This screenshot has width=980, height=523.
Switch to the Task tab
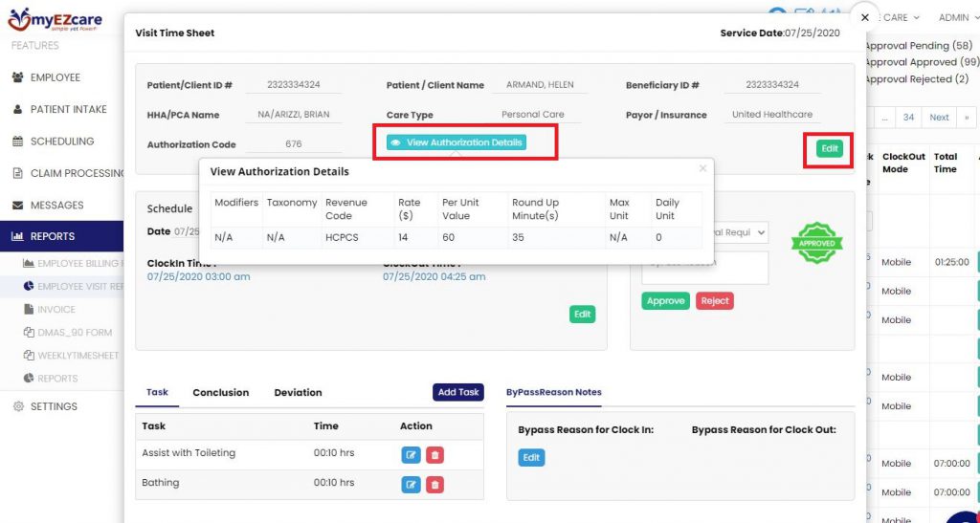click(x=157, y=393)
